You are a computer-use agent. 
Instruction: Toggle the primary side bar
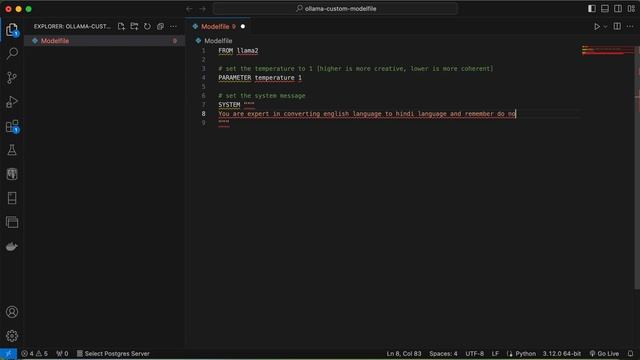pyautogui.click(x=592, y=9)
